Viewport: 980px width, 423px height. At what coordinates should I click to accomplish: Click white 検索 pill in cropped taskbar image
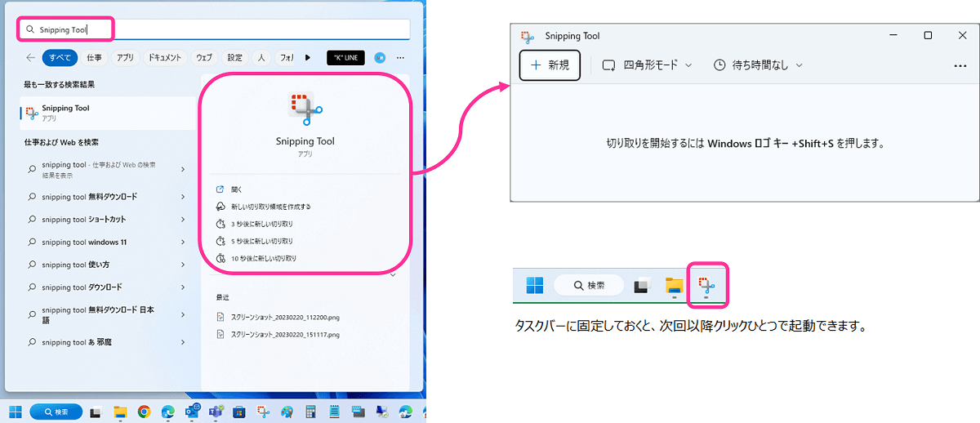[589, 286]
